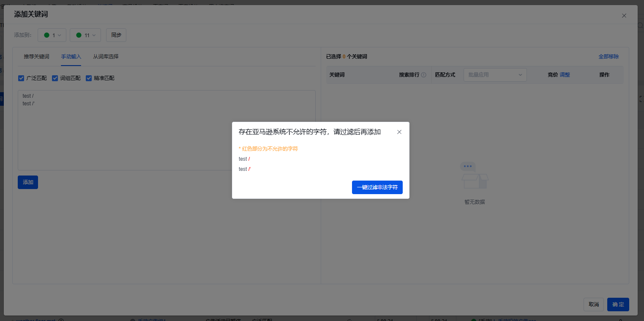
Task: Click the 一键过滤非法字符 button
Action: coord(377,187)
